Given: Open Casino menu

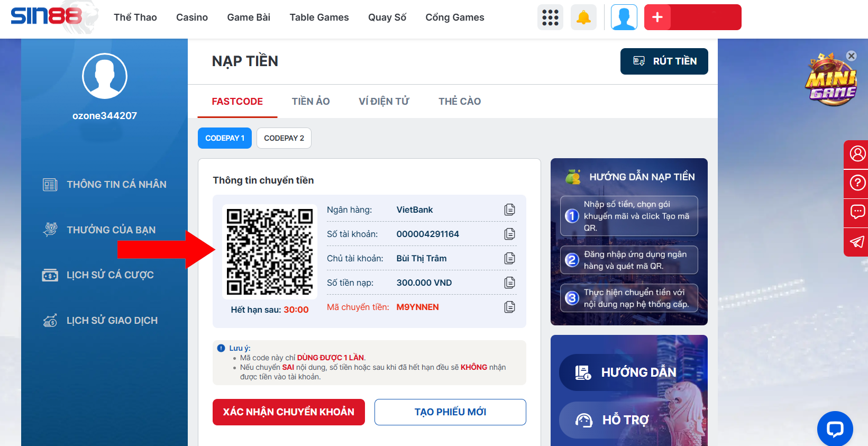Looking at the screenshot, I should tap(192, 17).
